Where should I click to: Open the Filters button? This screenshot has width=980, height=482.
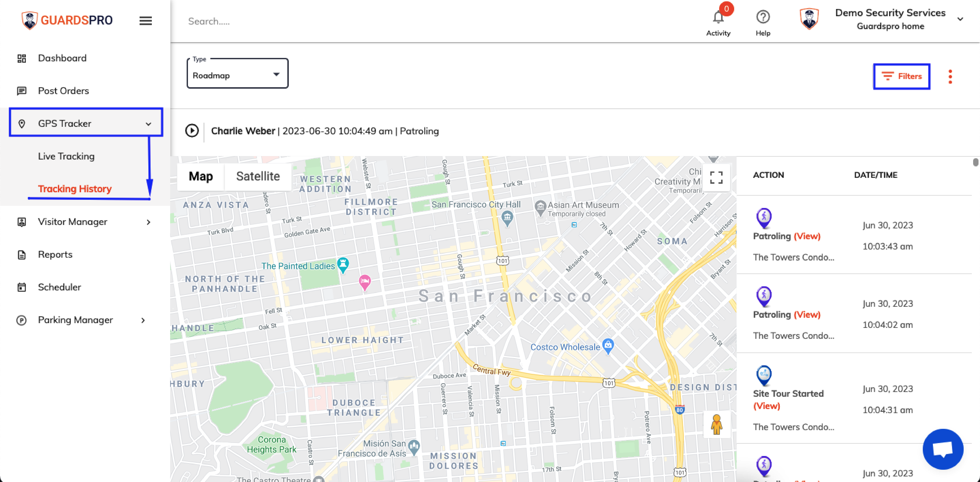pos(902,77)
